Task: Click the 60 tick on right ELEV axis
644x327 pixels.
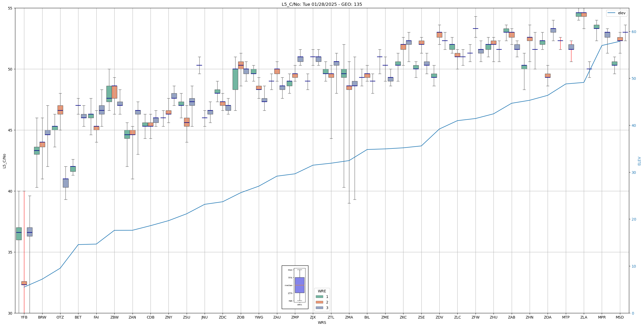Action: pos(633,32)
